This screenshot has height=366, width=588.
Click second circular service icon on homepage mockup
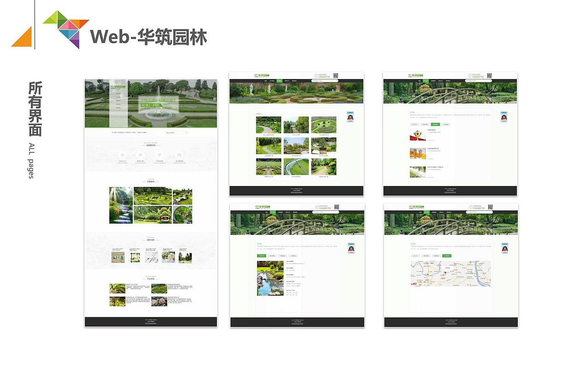click(141, 155)
